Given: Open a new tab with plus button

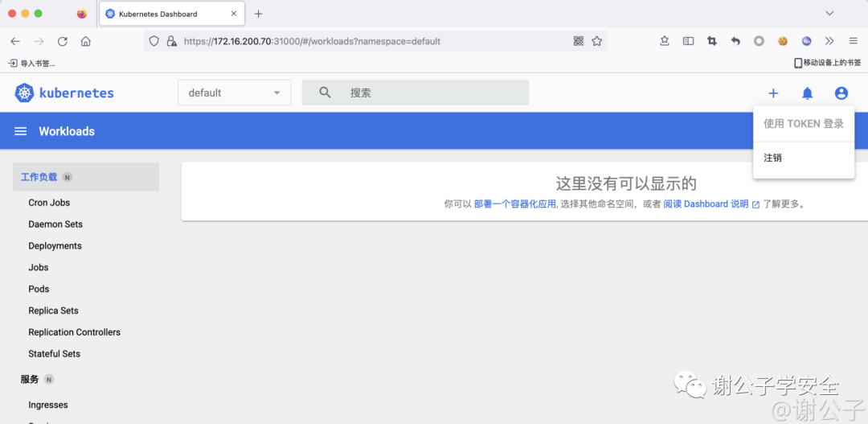Looking at the screenshot, I should (x=258, y=14).
